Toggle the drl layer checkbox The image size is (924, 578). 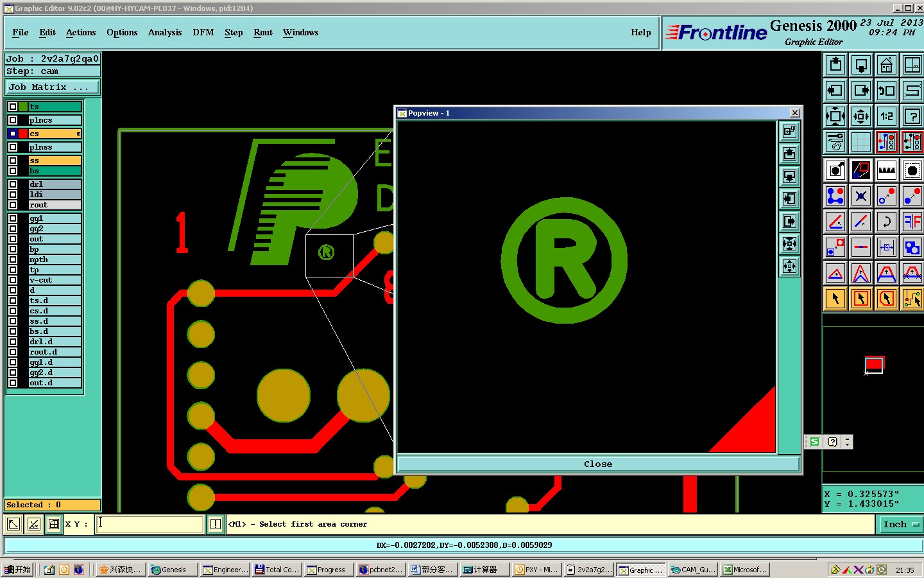click(x=13, y=184)
